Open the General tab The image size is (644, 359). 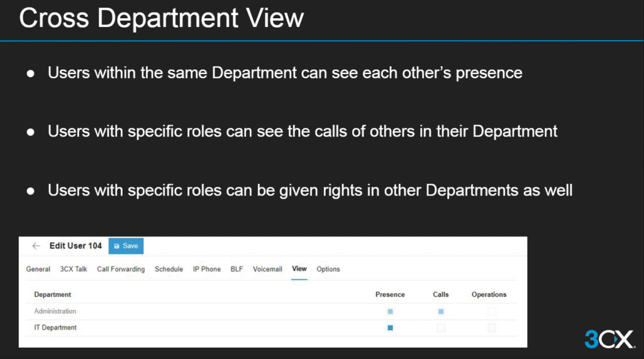(x=38, y=269)
